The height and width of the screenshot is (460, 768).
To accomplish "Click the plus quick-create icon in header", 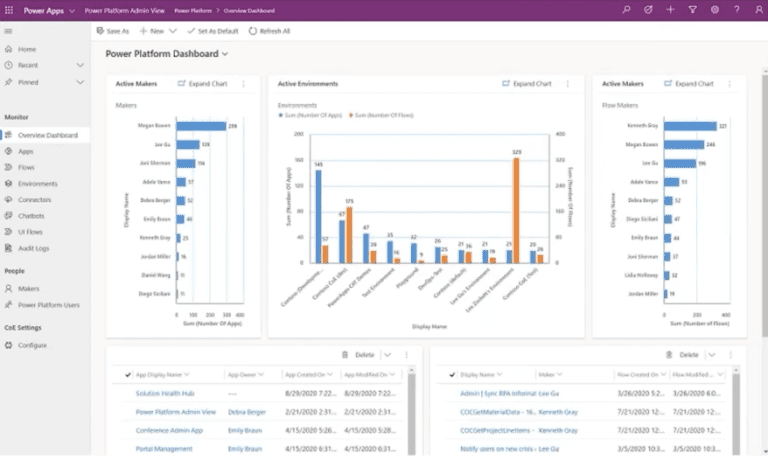I will [670, 9].
